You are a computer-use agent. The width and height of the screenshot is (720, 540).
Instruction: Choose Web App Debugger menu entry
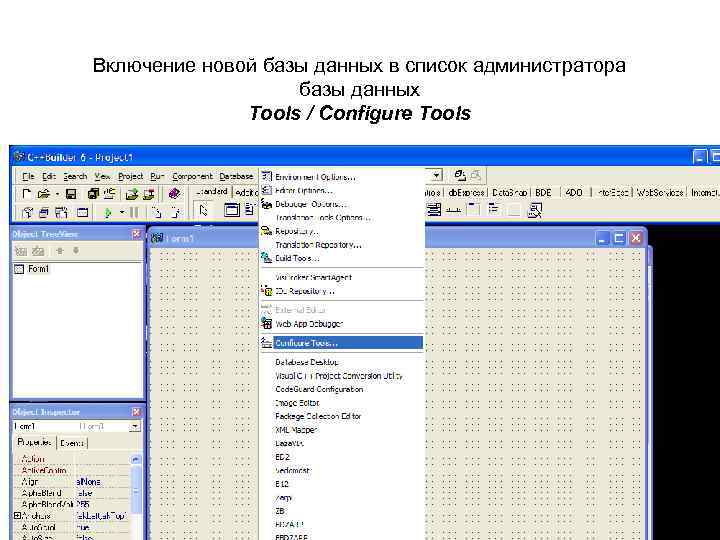[342, 324]
